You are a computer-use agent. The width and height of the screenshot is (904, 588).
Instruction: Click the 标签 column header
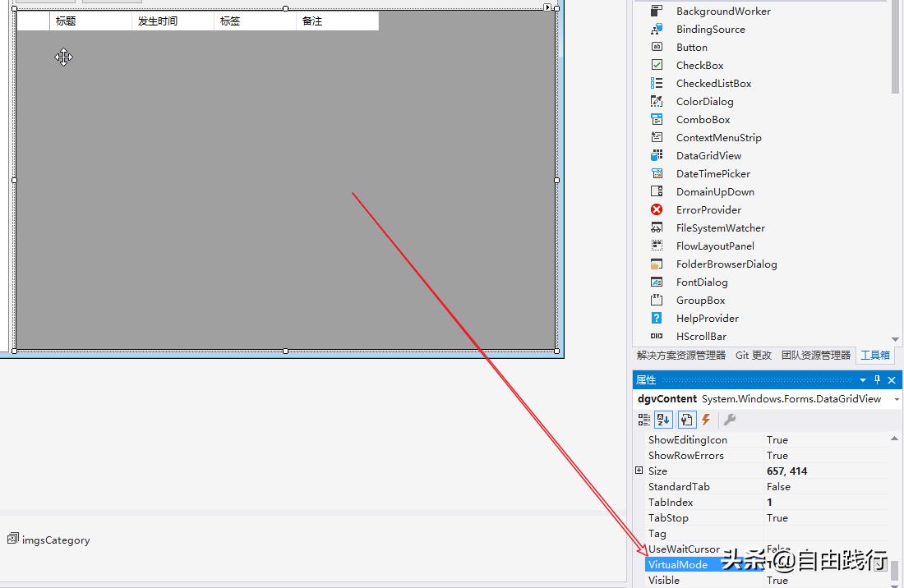(x=255, y=21)
